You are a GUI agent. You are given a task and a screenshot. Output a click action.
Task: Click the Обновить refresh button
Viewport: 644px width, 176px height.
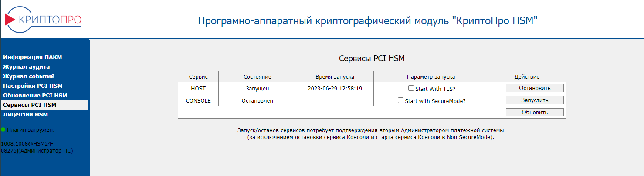(535, 112)
